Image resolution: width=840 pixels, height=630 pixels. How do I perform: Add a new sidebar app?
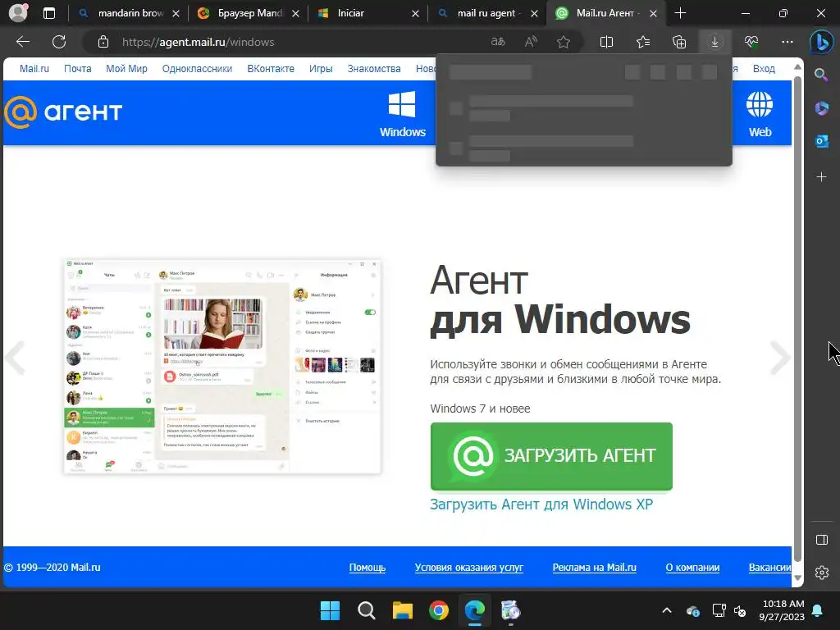[821, 177]
